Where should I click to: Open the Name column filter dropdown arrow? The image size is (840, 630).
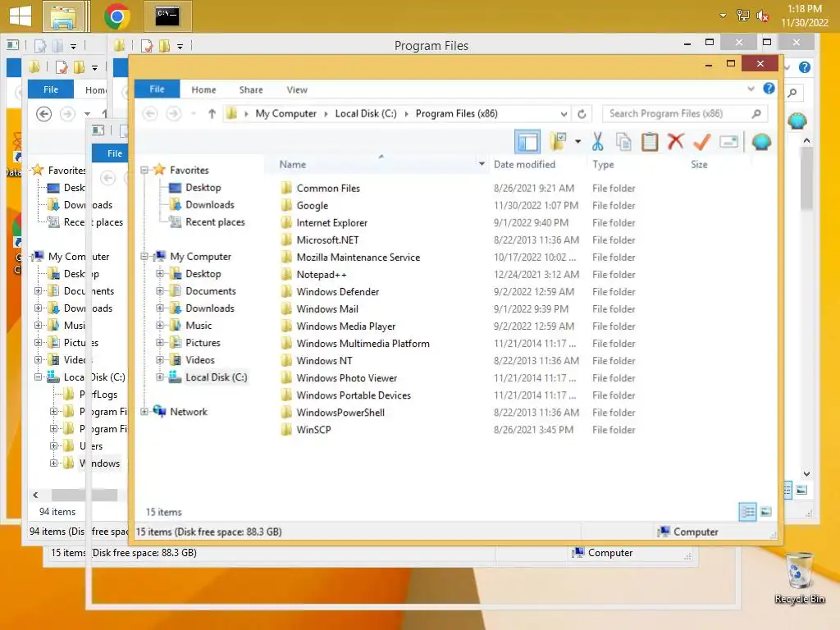(482, 164)
